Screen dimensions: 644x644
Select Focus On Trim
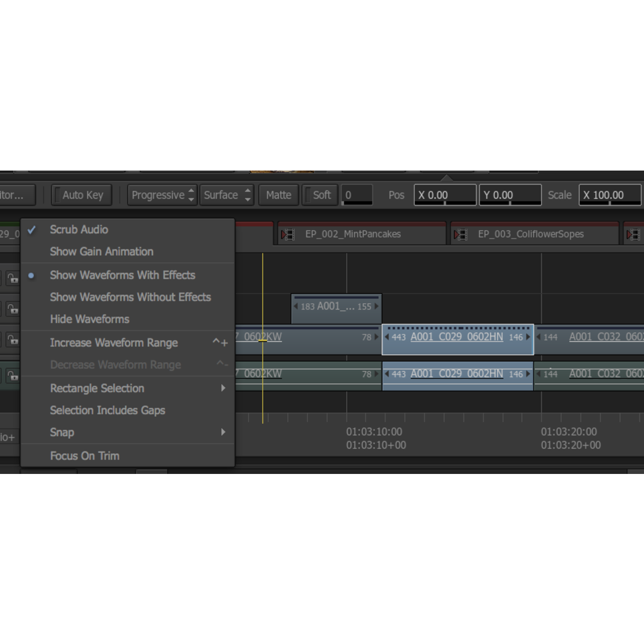point(85,455)
